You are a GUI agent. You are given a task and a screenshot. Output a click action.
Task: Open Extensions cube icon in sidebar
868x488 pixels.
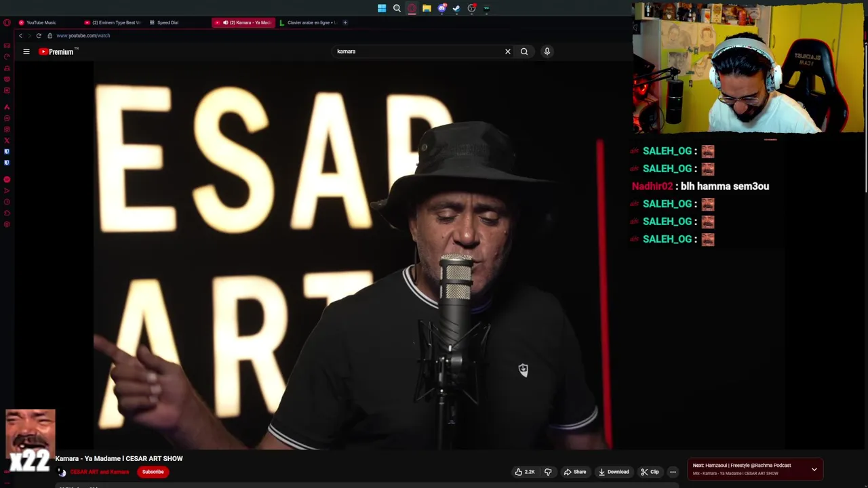click(x=7, y=213)
